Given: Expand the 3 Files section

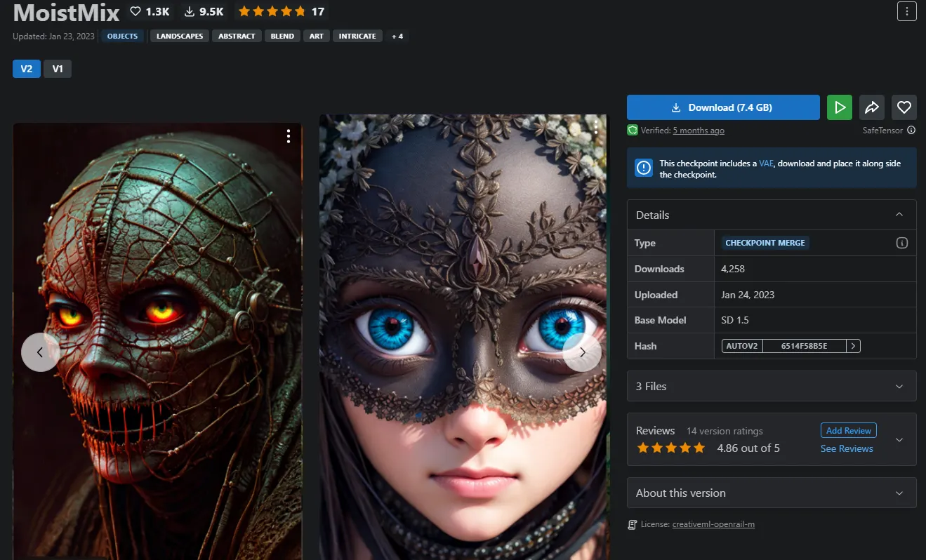Looking at the screenshot, I should pyautogui.click(x=899, y=387).
